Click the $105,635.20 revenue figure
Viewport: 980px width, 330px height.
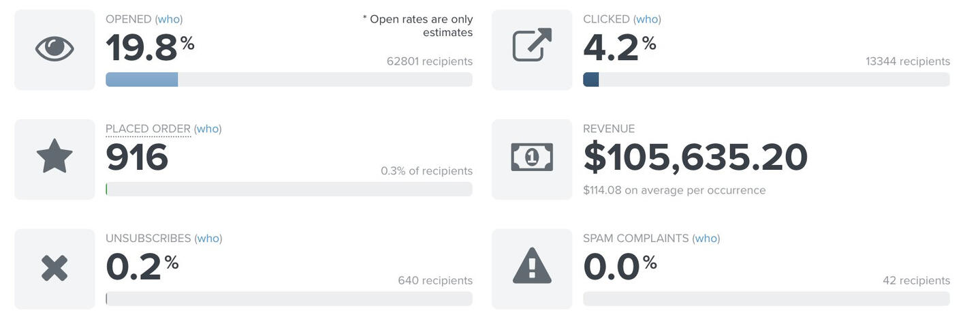[x=695, y=157]
